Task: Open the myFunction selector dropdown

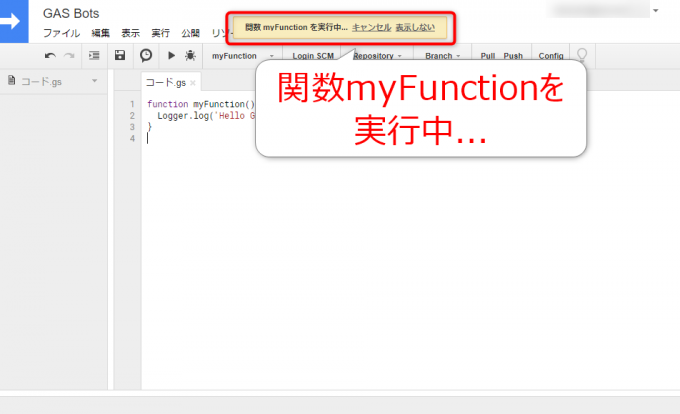Action: 242,56
